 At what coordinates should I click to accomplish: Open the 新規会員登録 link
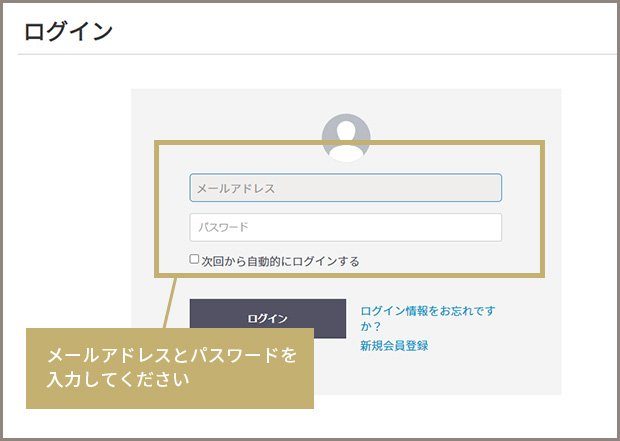pos(394,346)
